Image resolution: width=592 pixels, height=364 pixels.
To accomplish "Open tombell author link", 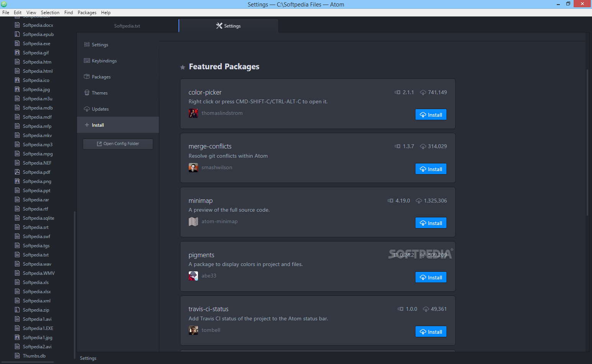I will 211,330.
